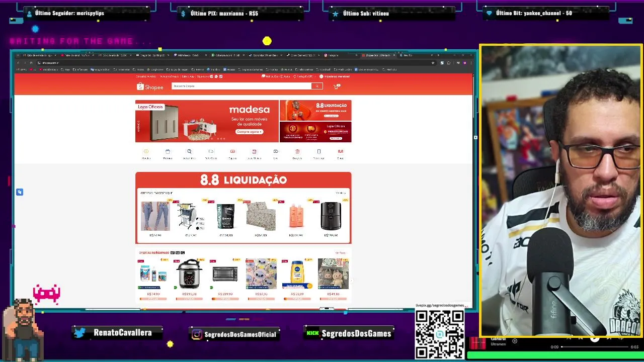Click the livepix QR code

(440, 334)
